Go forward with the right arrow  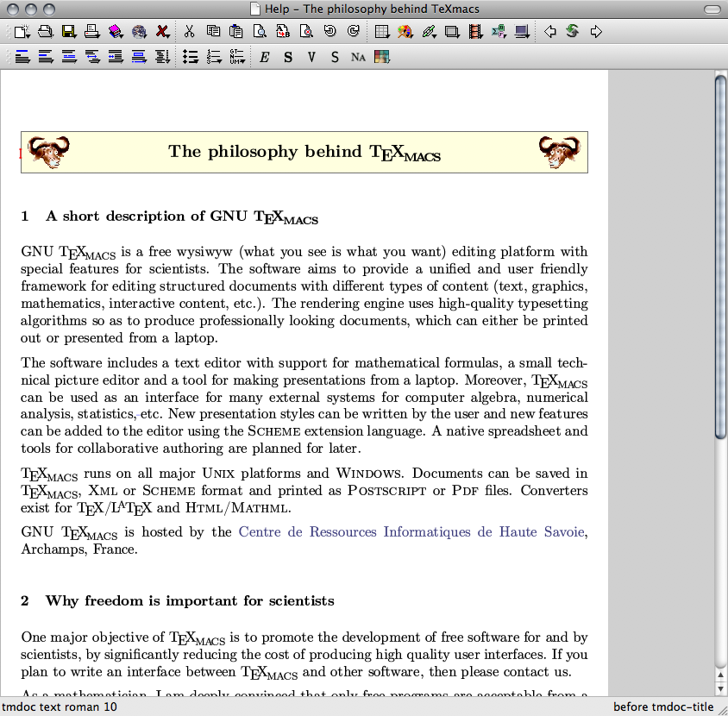tap(596, 32)
